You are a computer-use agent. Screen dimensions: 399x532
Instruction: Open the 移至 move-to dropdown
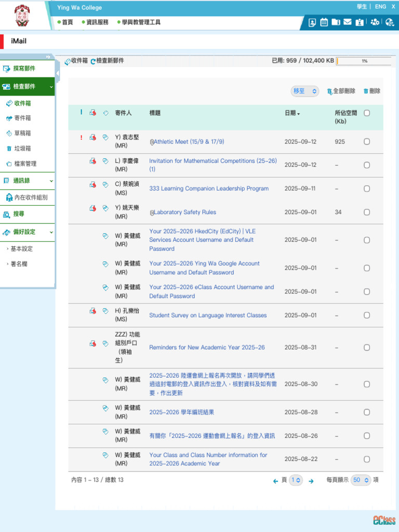tap(304, 91)
